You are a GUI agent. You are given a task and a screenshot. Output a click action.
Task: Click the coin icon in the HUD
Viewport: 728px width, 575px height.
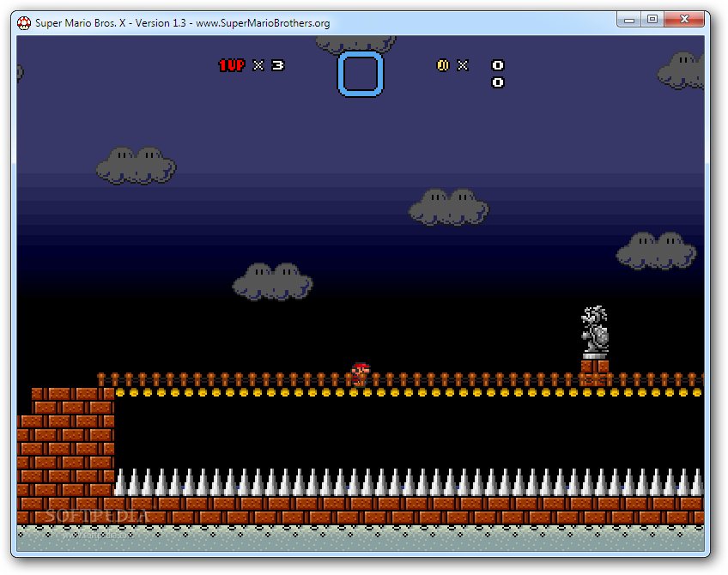[442, 65]
